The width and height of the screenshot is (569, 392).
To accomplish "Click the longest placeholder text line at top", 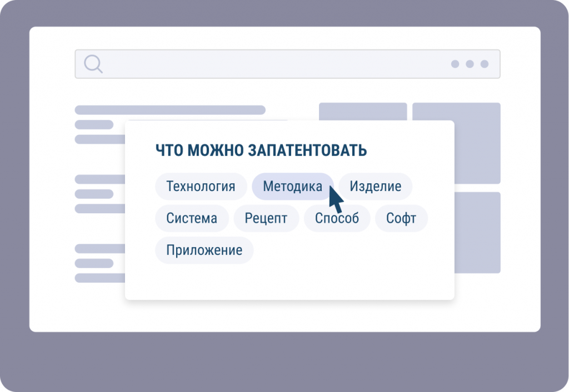I will click(169, 110).
